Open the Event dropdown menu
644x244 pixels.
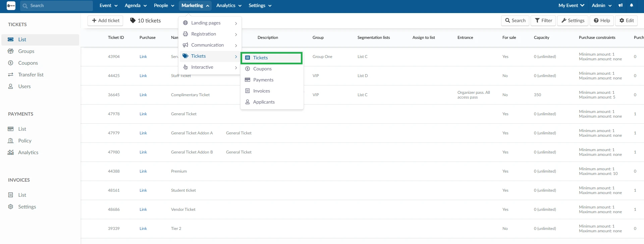pos(108,5)
